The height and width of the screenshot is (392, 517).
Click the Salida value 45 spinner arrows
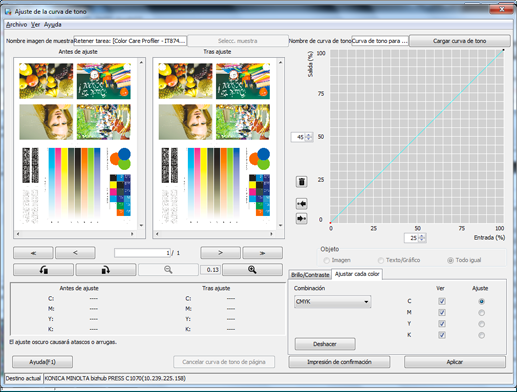coord(309,137)
